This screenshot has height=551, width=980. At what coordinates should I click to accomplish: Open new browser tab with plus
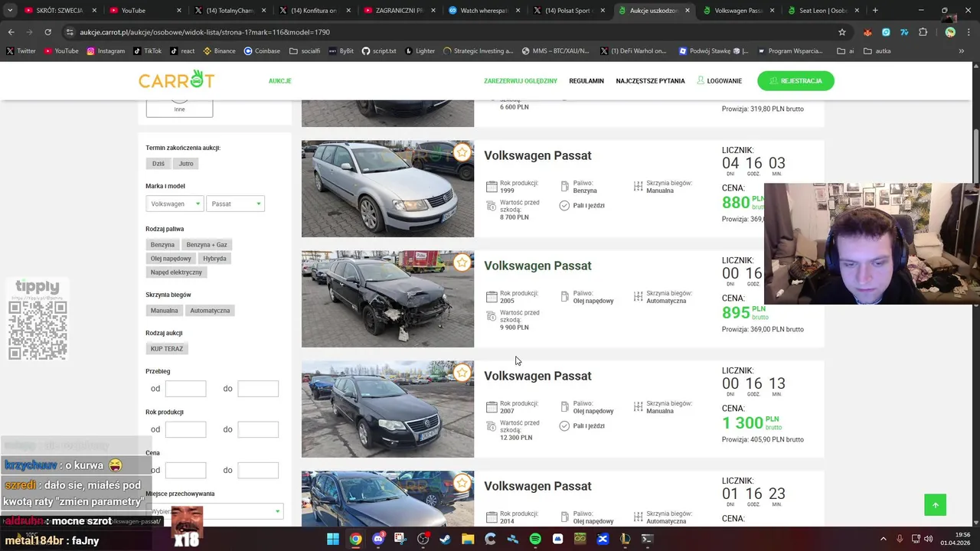click(875, 11)
